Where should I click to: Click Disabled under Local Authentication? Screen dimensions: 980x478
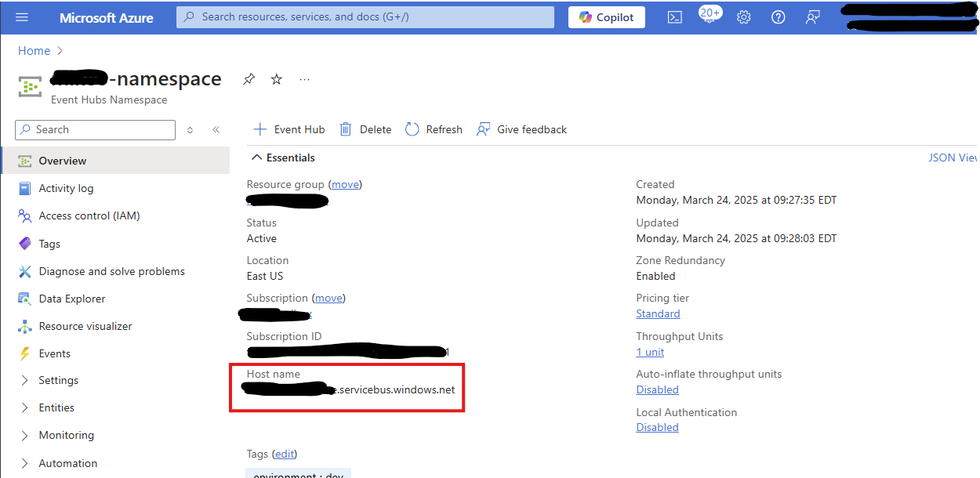tap(657, 427)
